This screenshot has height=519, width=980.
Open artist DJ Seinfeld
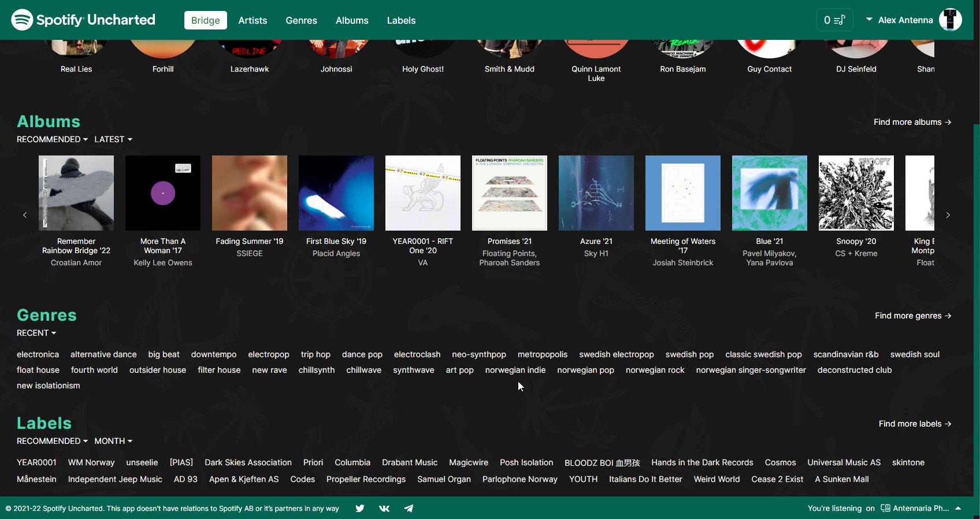coord(856,69)
